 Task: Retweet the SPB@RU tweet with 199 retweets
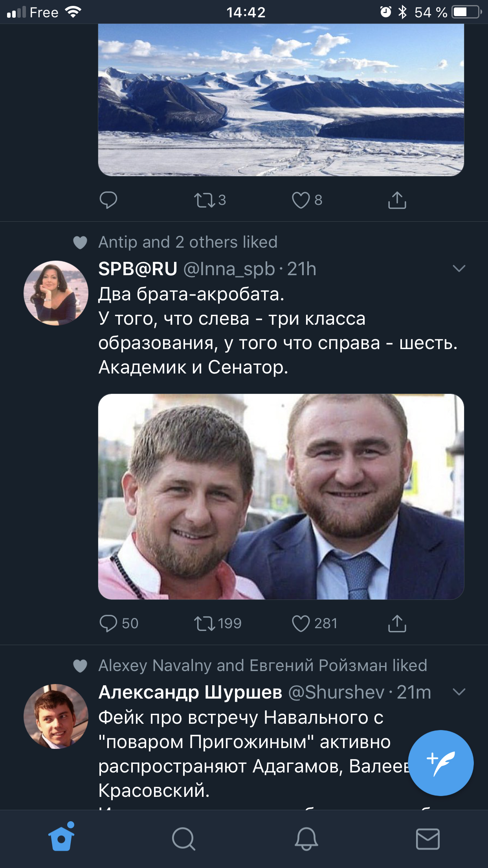click(x=204, y=623)
